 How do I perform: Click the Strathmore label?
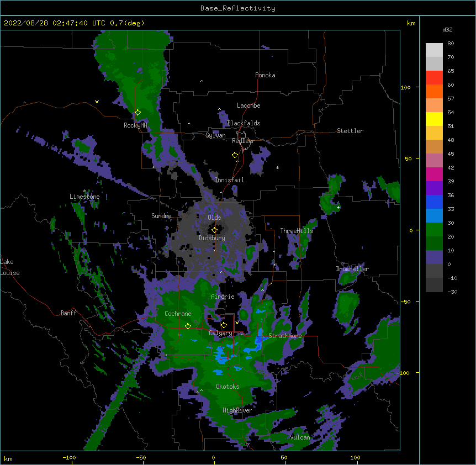[x=285, y=336]
